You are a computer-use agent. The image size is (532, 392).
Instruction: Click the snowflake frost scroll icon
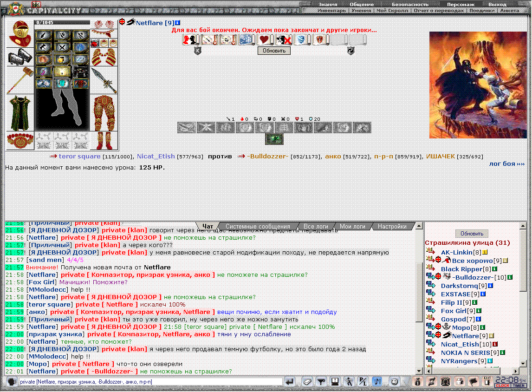coord(246,39)
